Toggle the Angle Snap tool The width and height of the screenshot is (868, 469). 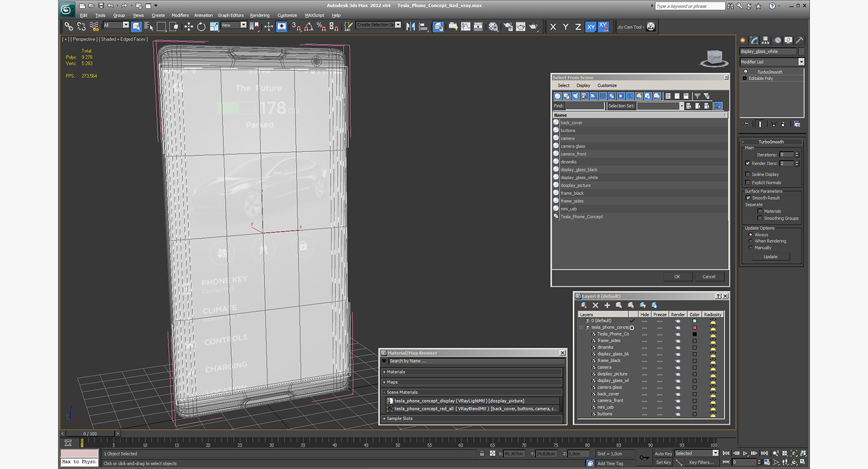click(308, 26)
